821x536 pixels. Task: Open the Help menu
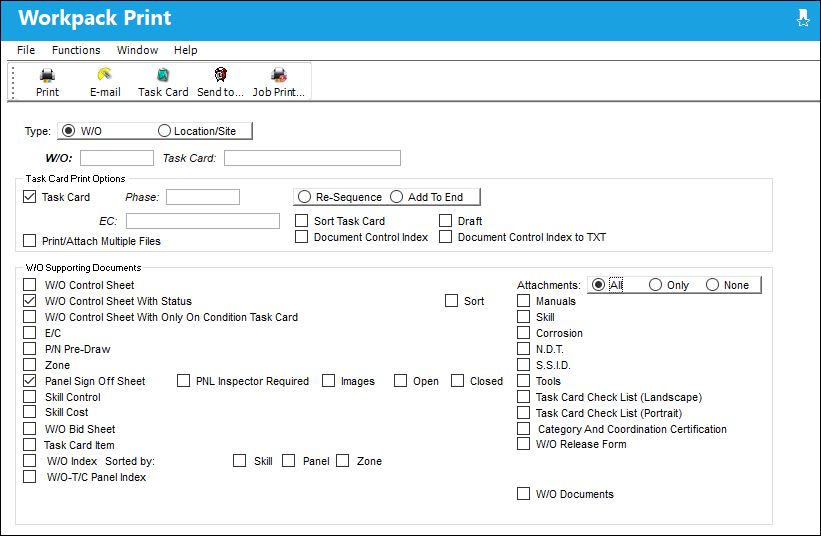(185, 50)
